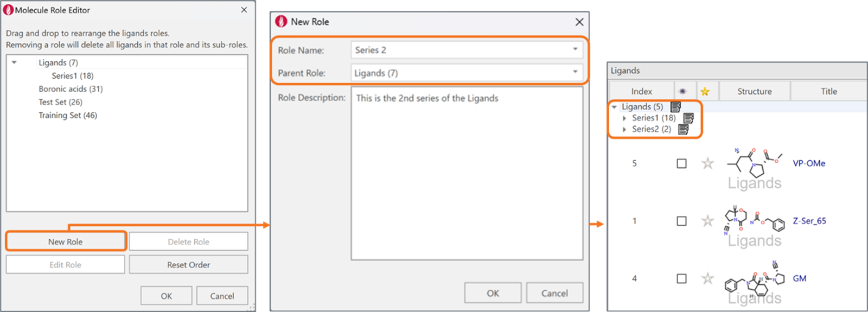Click the purple visibility column header icon

(x=682, y=92)
